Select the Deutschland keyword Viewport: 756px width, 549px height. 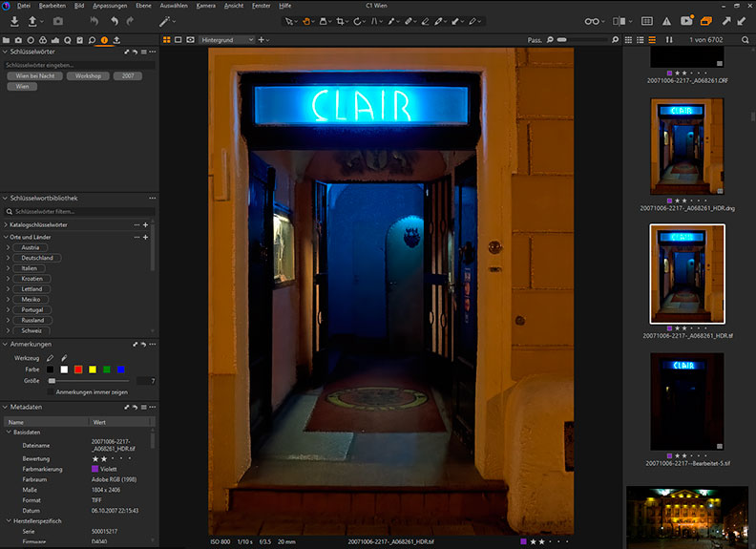click(37, 258)
